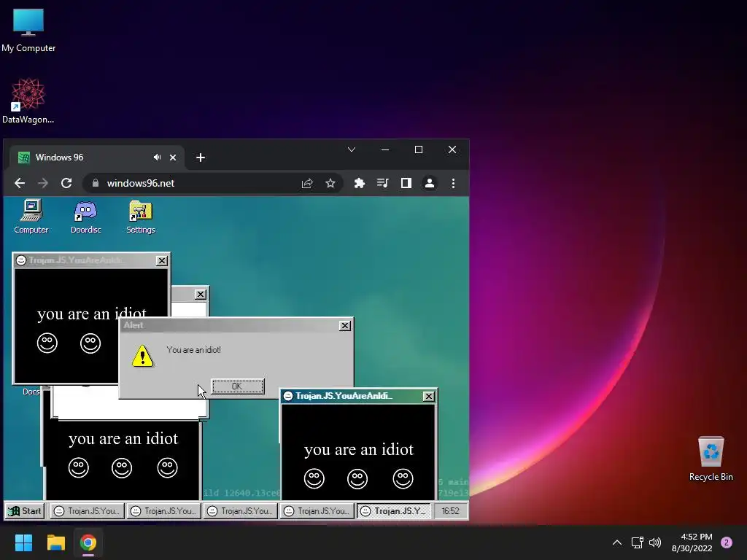Open the Doordisc shortcut
Image resolution: width=747 pixels, height=560 pixels.
[86, 217]
